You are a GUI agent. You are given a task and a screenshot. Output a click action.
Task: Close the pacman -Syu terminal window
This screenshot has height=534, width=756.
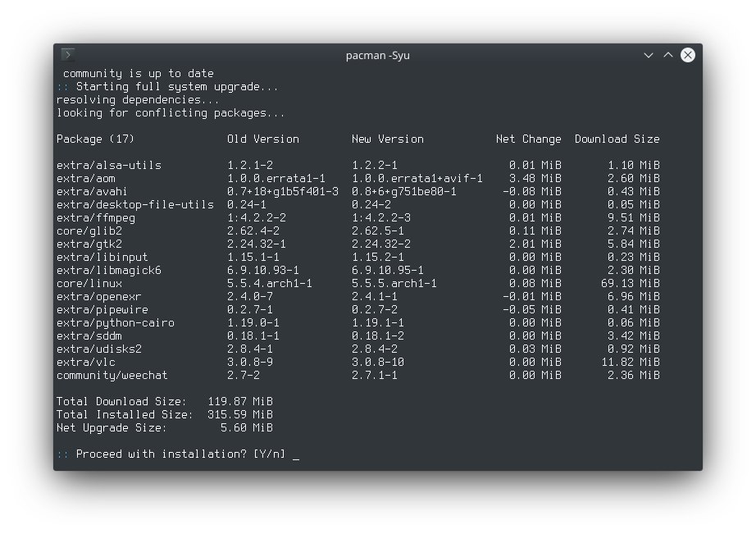tap(688, 55)
